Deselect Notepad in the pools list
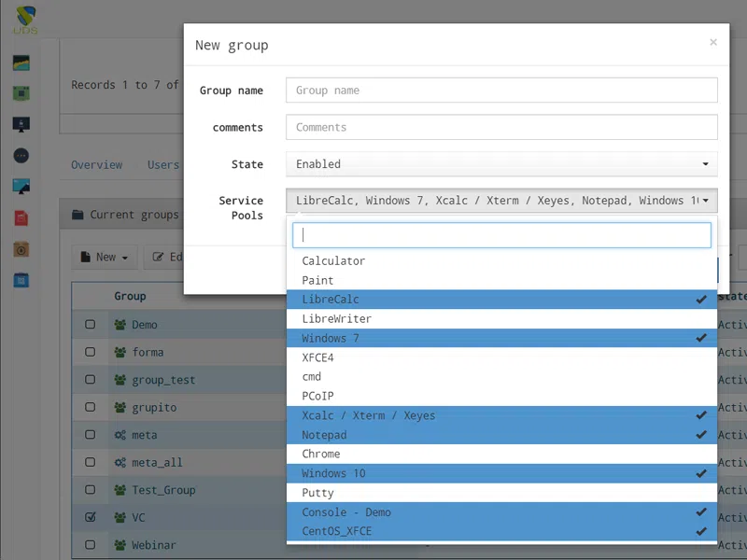Viewport: 747px width, 560px height. (x=501, y=435)
